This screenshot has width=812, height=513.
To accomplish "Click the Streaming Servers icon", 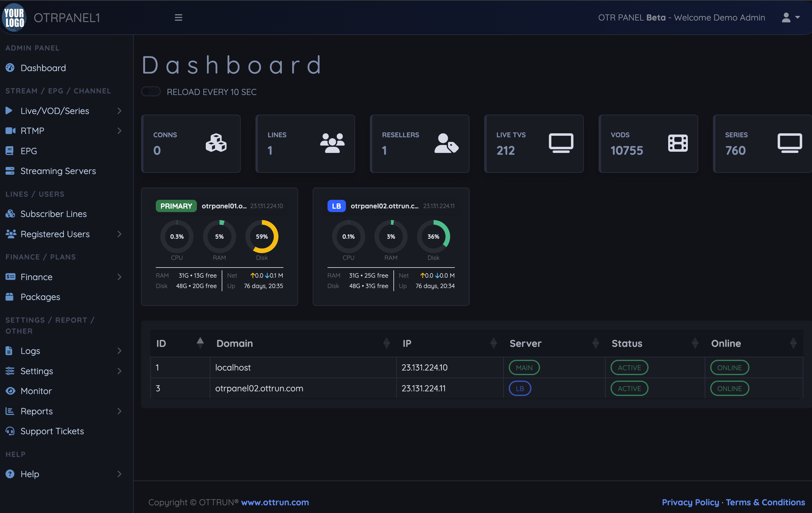I will tap(10, 171).
